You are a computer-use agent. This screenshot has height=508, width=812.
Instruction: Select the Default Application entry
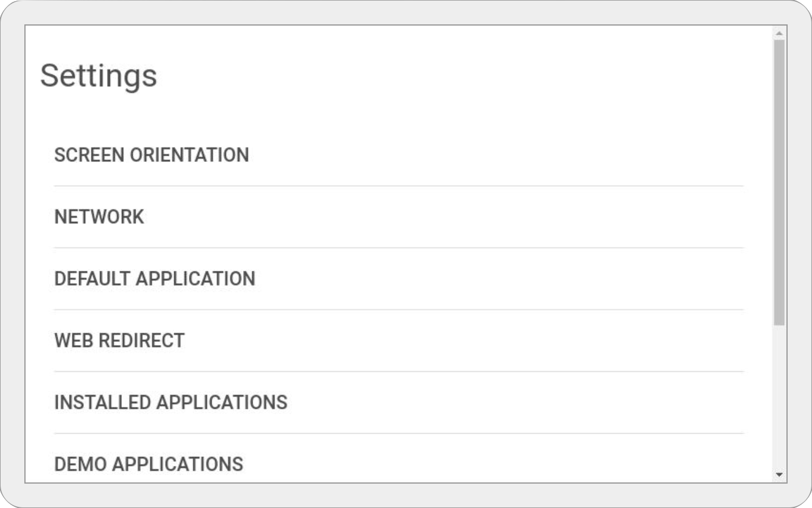(398, 279)
